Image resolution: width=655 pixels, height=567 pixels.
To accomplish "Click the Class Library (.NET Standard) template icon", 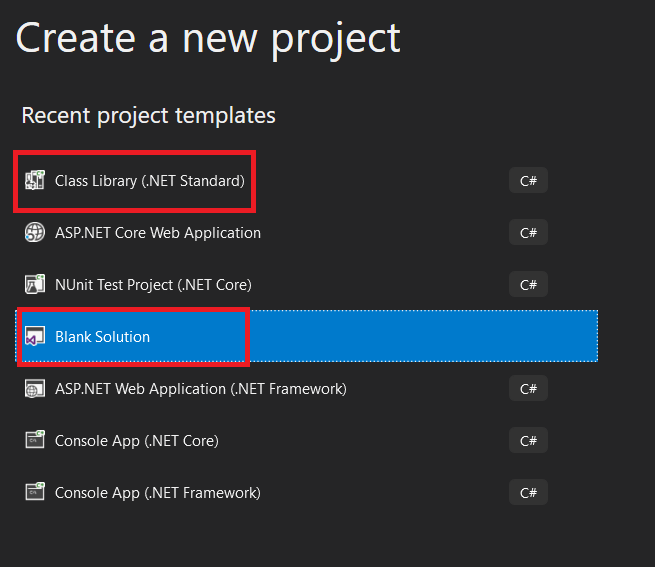I will click(36, 181).
